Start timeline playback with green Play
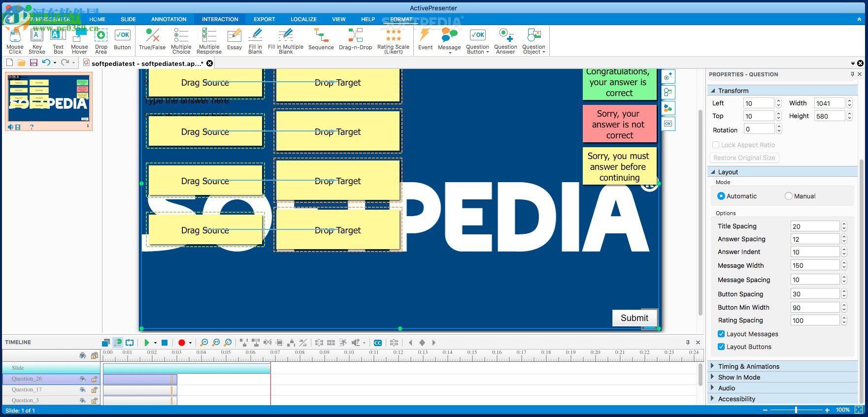Image resolution: width=868 pixels, height=417 pixels. 146,343
